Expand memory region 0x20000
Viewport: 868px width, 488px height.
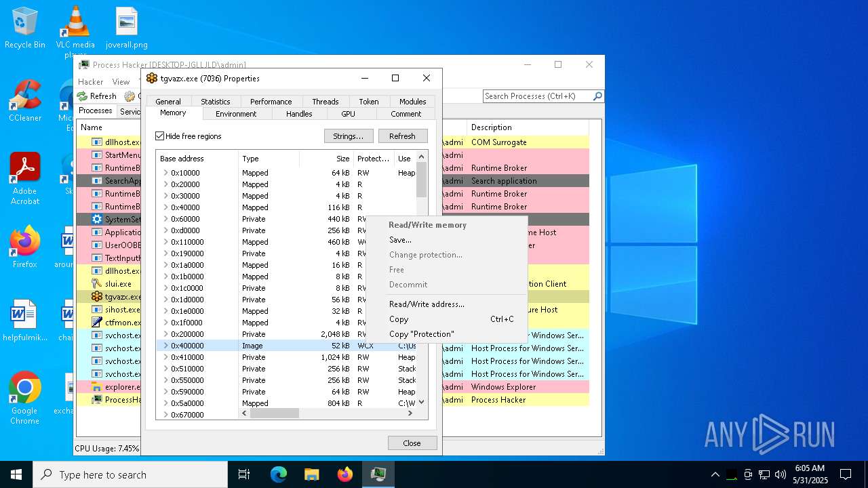click(165, 184)
